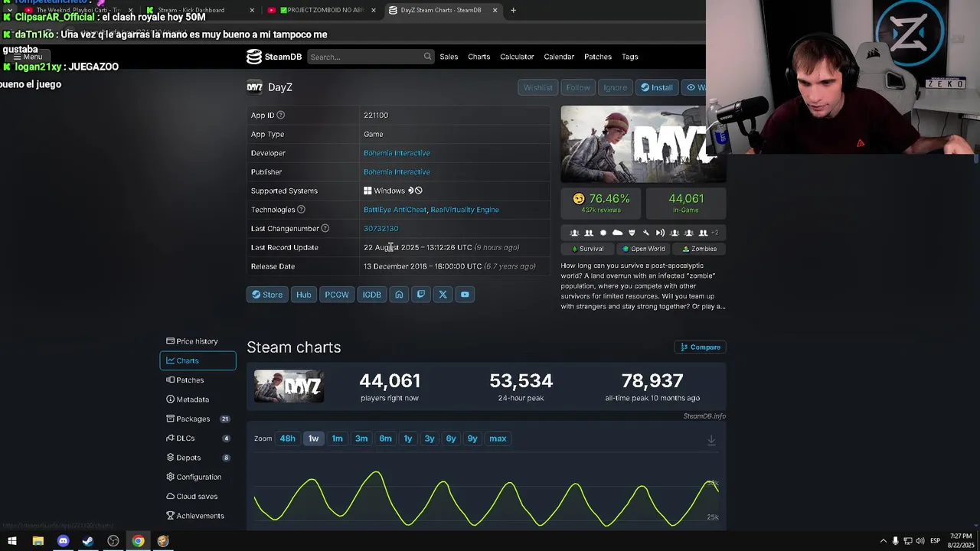The image size is (980, 551).
Task: Open the Zombies tag
Action: click(x=699, y=249)
